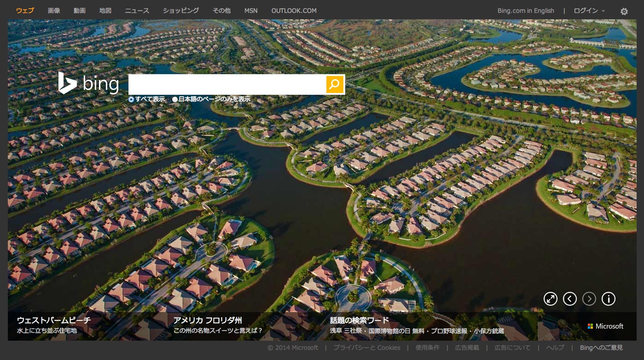Screen dimensions: 644x360
Task: Show the previous background image
Action: click(x=570, y=299)
